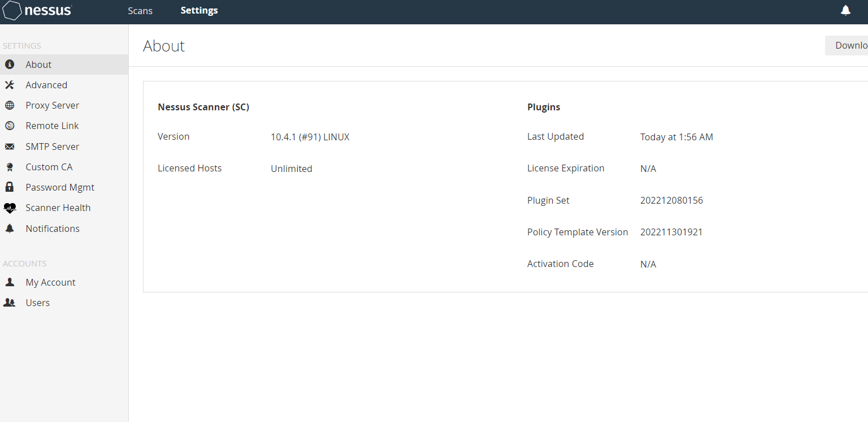The width and height of the screenshot is (868, 422).
Task: Click the About info icon in sidebar
Action: [10, 64]
